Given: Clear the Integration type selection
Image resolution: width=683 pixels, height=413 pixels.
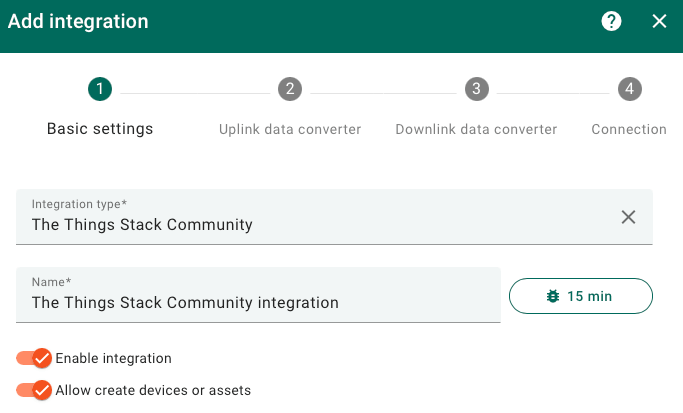Looking at the screenshot, I should (628, 217).
